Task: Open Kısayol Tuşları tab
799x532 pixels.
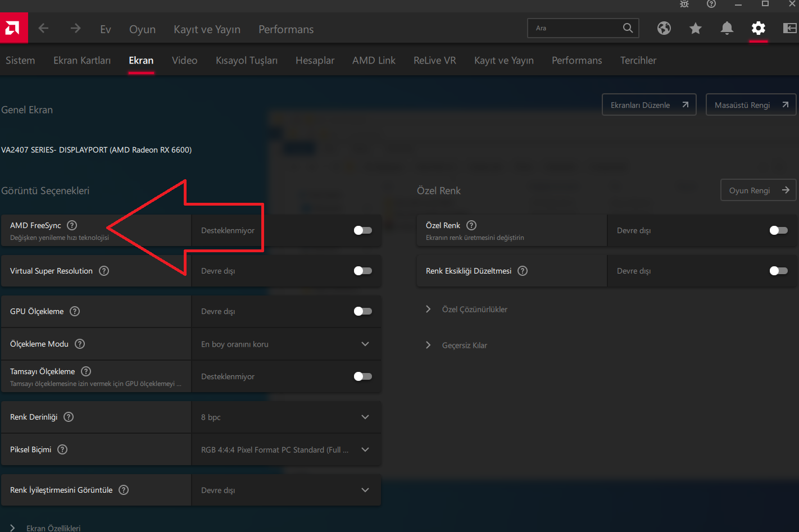Action: pos(247,60)
